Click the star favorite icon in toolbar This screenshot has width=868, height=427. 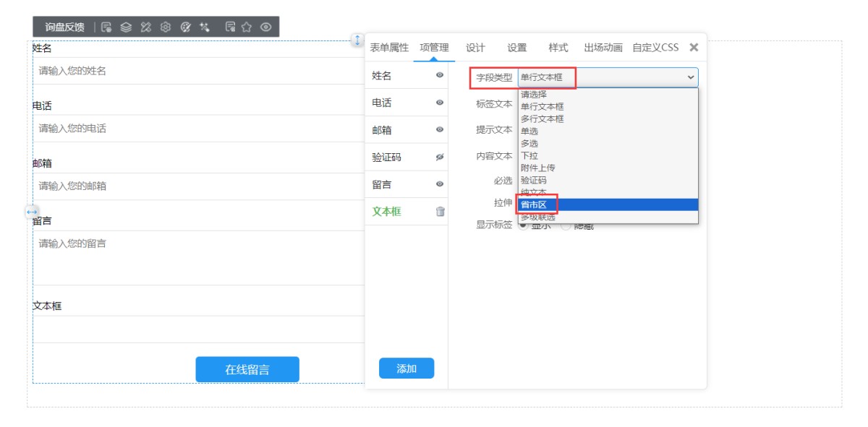[x=247, y=27]
